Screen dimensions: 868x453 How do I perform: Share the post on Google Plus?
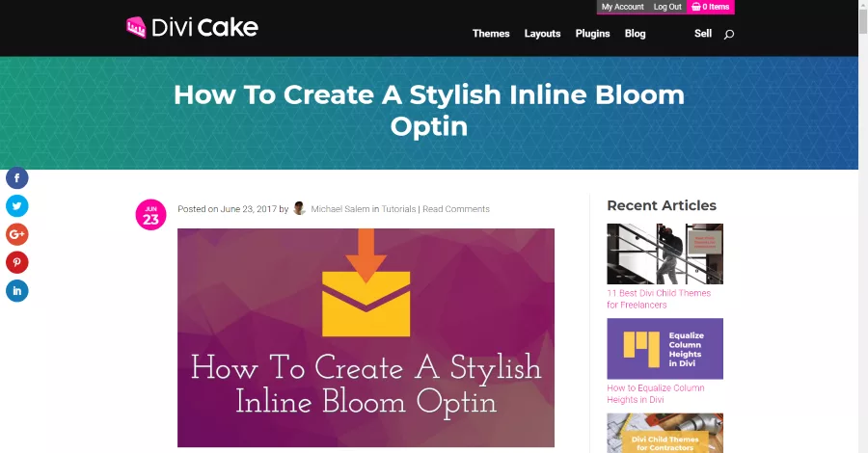[x=17, y=234]
